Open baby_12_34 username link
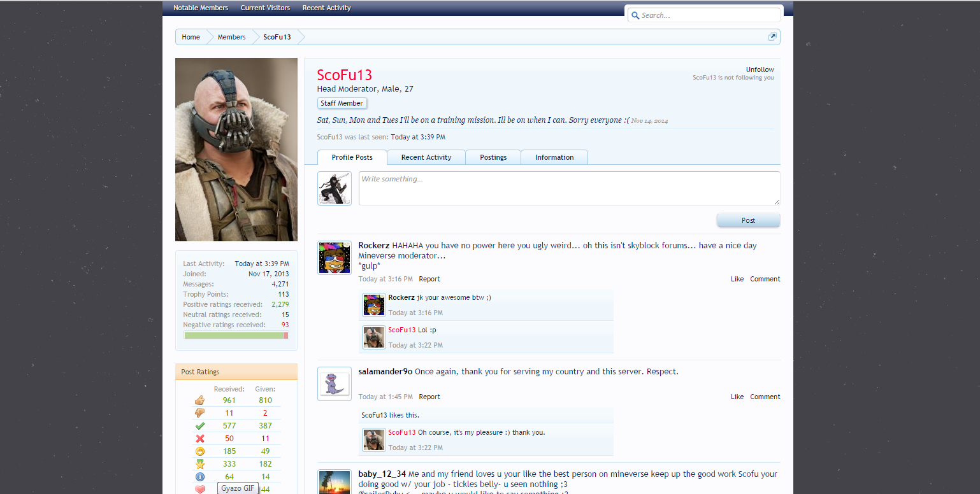 382,474
